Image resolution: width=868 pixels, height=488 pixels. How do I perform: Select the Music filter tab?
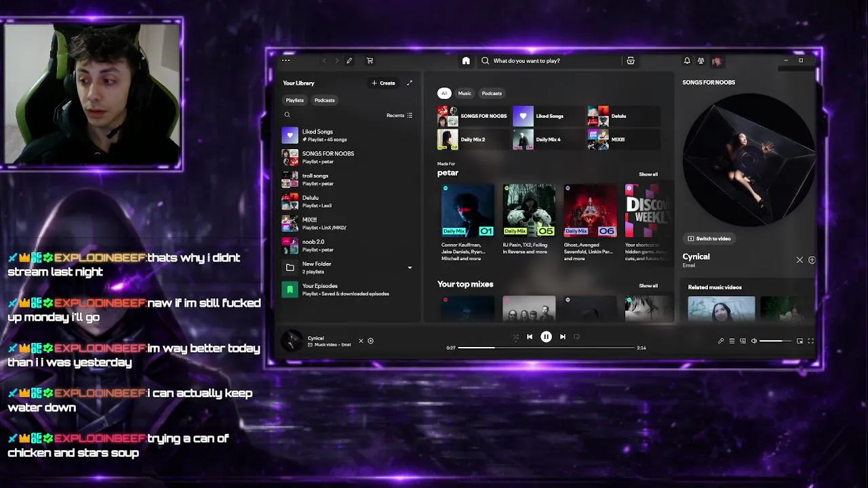[465, 94]
